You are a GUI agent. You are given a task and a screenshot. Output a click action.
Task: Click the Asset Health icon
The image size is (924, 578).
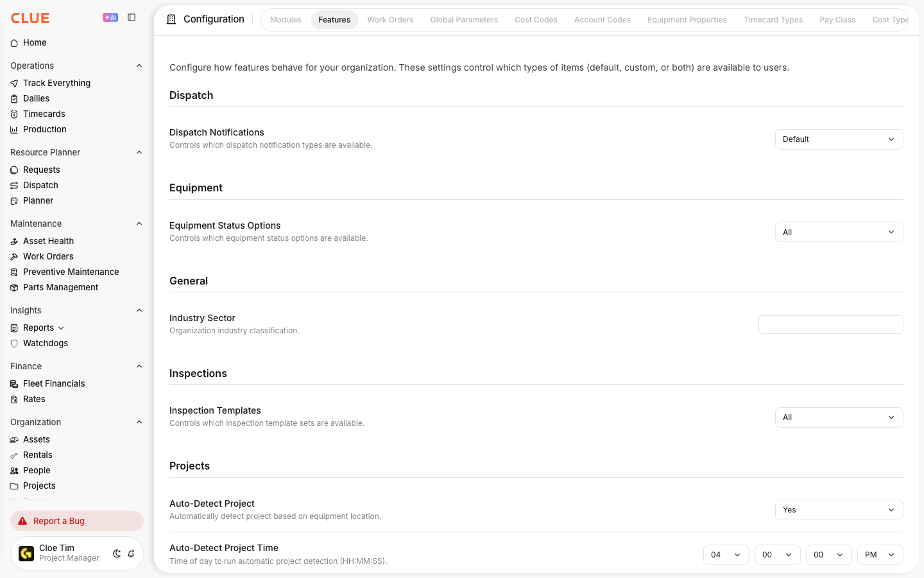pos(14,241)
